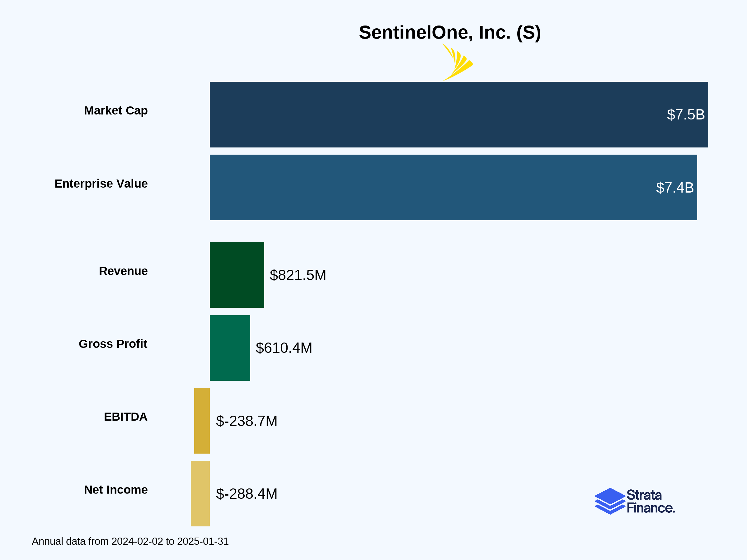747x560 pixels.
Task: Click the gold EBITDA bar
Action: (202, 421)
